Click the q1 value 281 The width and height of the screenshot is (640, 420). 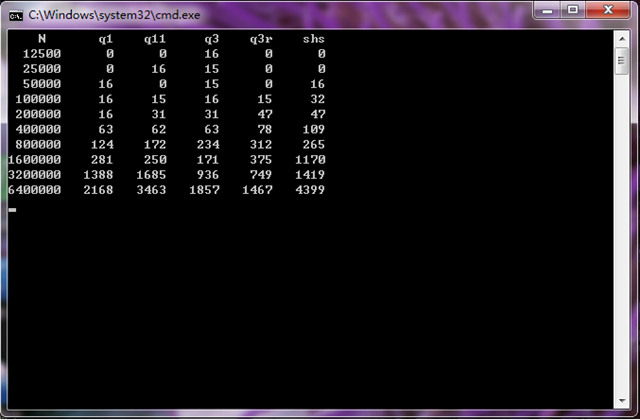[x=102, y=160]
